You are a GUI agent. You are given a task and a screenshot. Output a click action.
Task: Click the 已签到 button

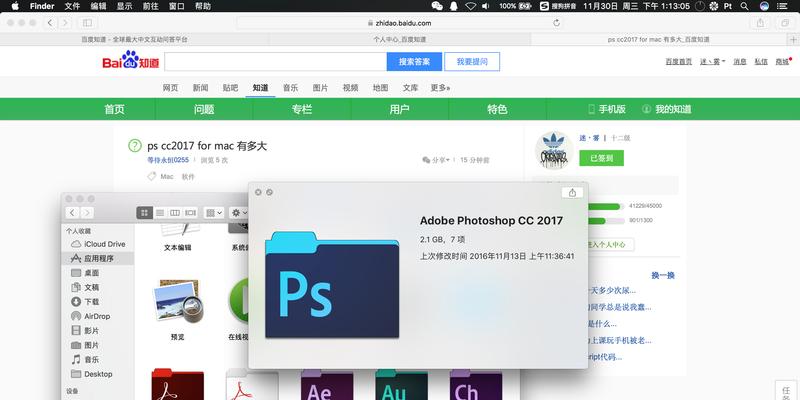coord(602,158)
